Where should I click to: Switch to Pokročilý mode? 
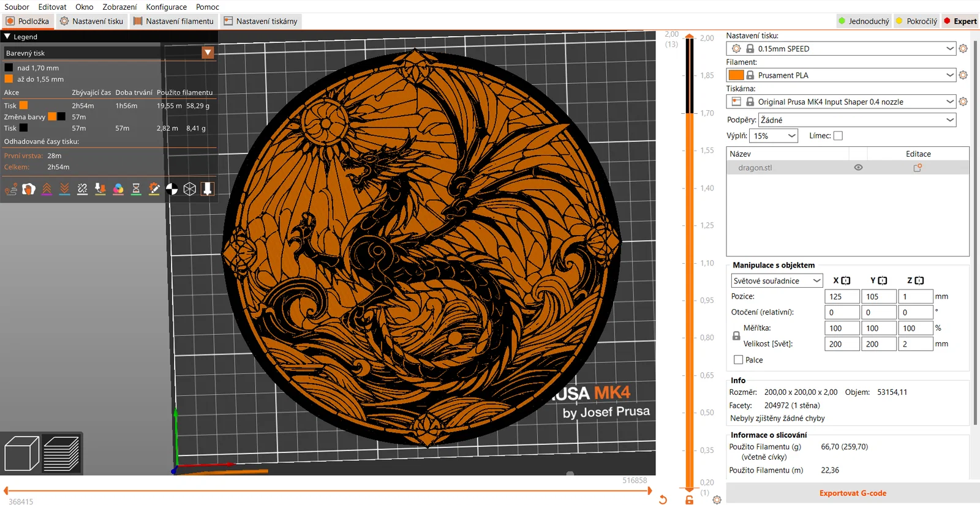[916, 21]
